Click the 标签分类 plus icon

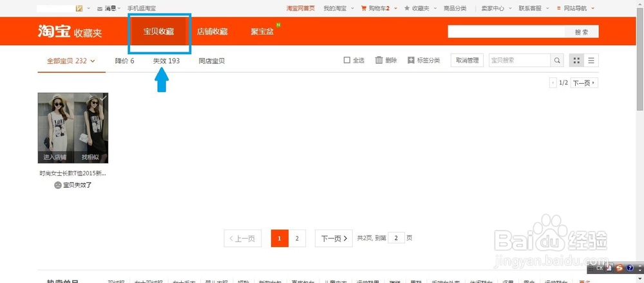coord(411,61)
